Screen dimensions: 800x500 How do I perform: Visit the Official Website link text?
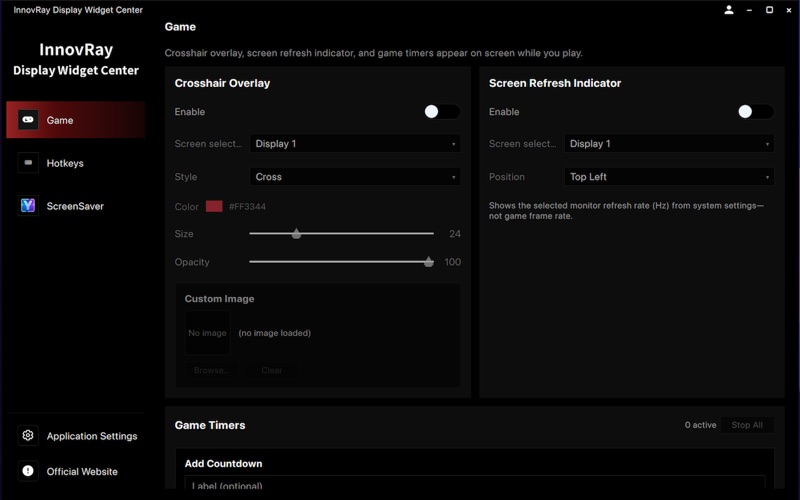[x=82, y=471]
